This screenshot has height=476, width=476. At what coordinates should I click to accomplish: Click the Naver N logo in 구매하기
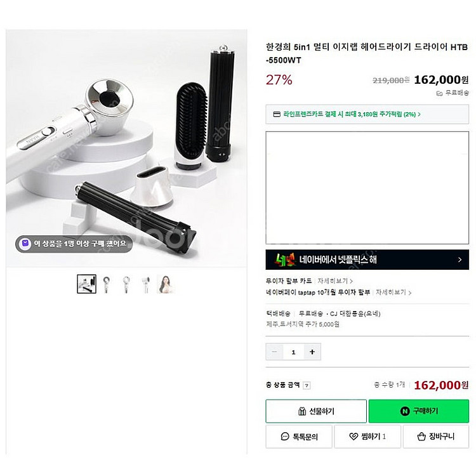pyautogui.click(x=405, y=411)
